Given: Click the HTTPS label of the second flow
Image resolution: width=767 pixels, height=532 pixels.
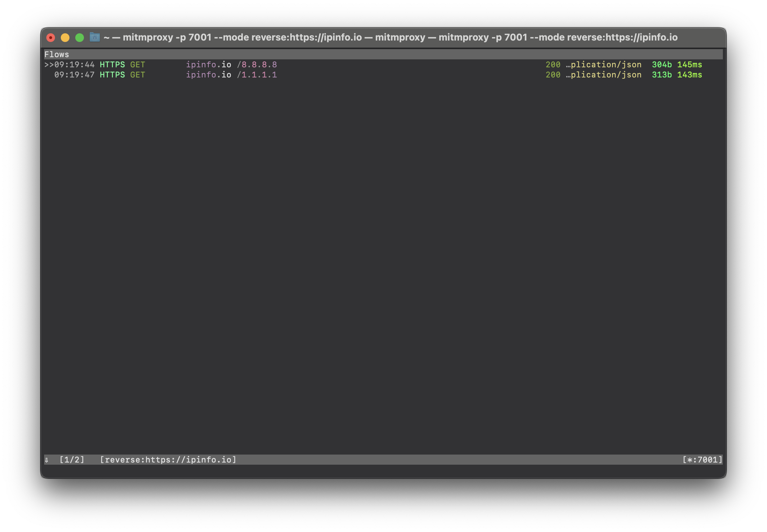Looking at the screenshot, I should tap(113, 75).
